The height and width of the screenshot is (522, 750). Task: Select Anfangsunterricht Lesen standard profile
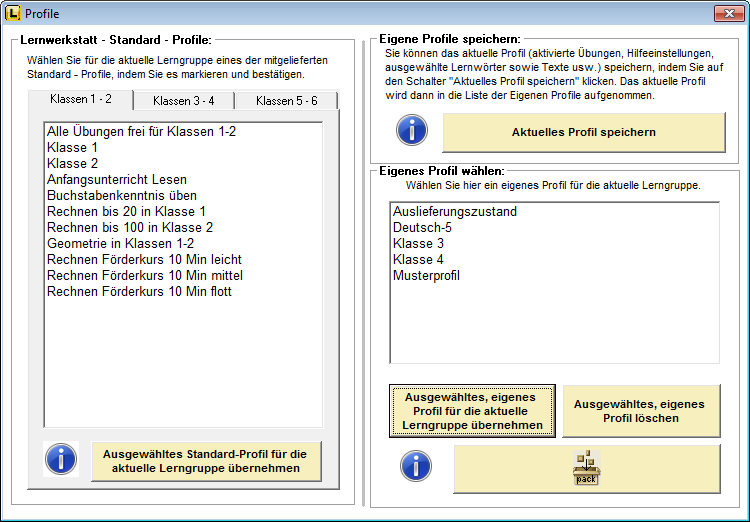pyautogui.click(x=117, y=180)
